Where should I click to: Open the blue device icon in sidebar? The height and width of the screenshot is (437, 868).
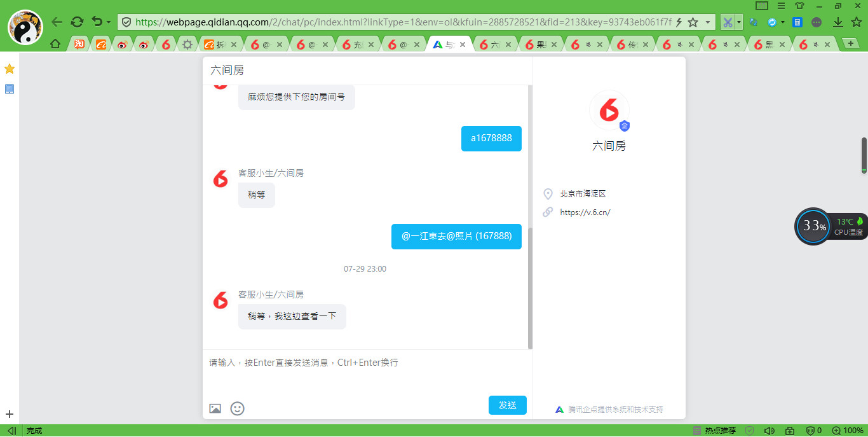[x=10, y=89]
